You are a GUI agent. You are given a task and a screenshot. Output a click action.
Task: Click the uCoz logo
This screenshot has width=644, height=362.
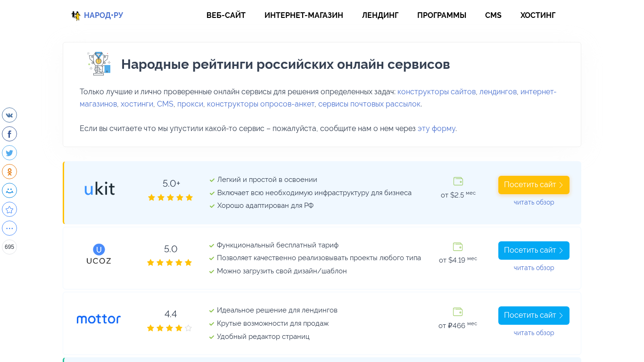coord(99,254)
